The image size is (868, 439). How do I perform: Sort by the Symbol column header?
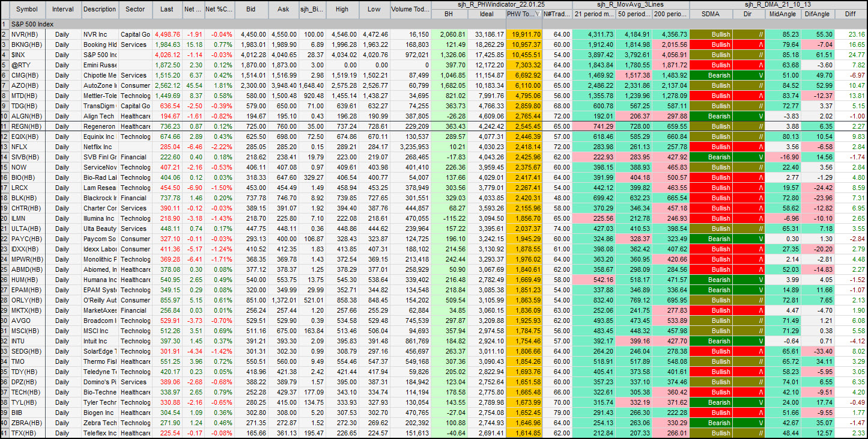pos(27,10)
